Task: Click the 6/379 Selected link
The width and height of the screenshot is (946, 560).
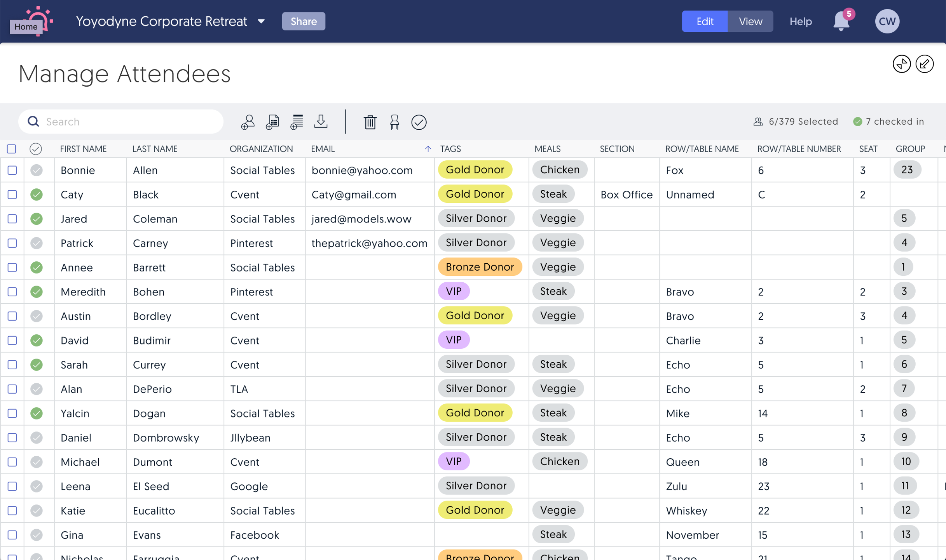Action: tap(803, 121)
